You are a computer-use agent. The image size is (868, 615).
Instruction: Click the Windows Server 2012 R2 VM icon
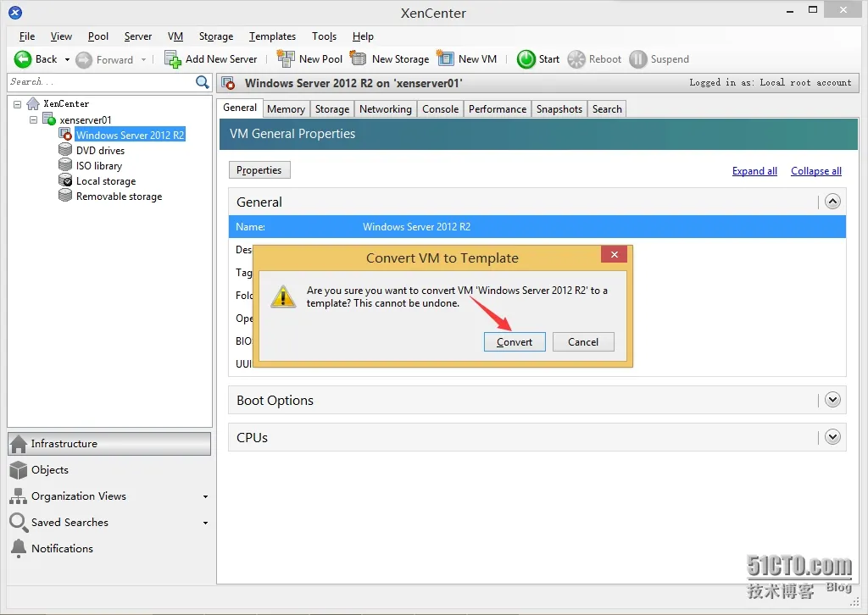[65, 135]
